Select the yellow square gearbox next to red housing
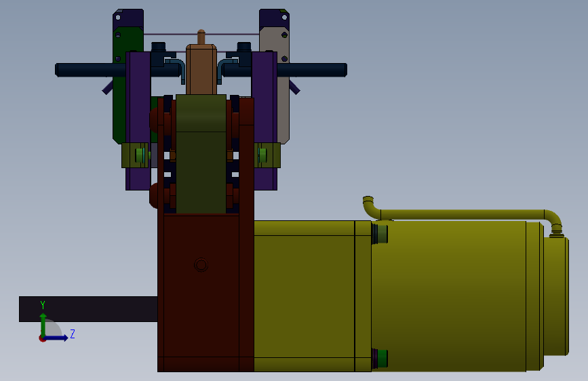This screenshot has height=381, width=588. tap(305, 296)
